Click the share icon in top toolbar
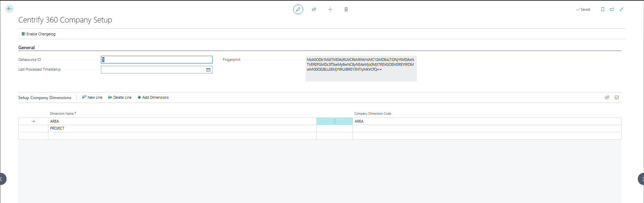The height and width of the screenshot is (203, 644). point(314,9)
